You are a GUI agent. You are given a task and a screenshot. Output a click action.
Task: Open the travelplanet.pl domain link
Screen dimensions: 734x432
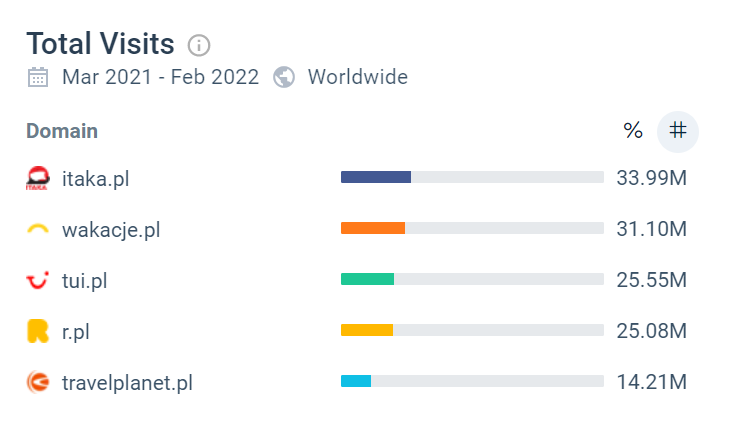(x=127, y=383)
